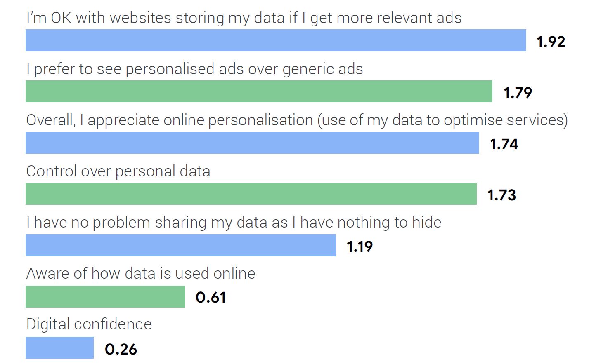Select the "Control over personal data" label
The height and width of the screenshot is (364, 589).
[x=118, y=171]
